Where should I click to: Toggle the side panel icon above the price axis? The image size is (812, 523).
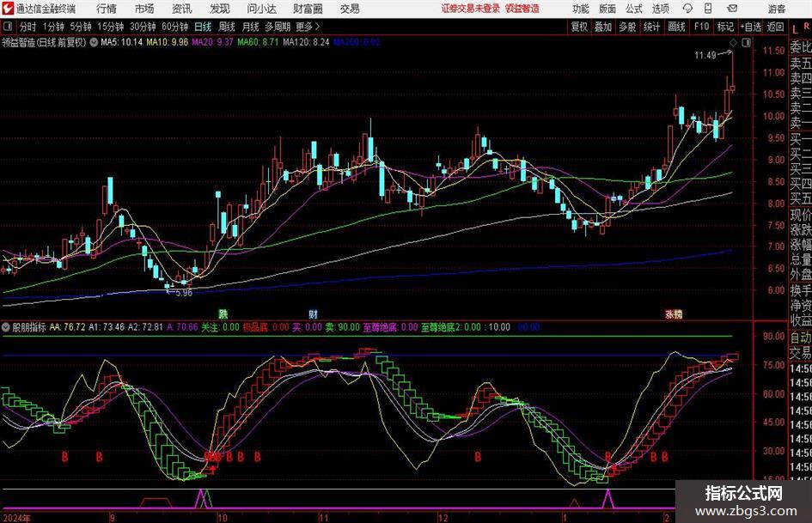pyautogui.click(x=746, y=42)
